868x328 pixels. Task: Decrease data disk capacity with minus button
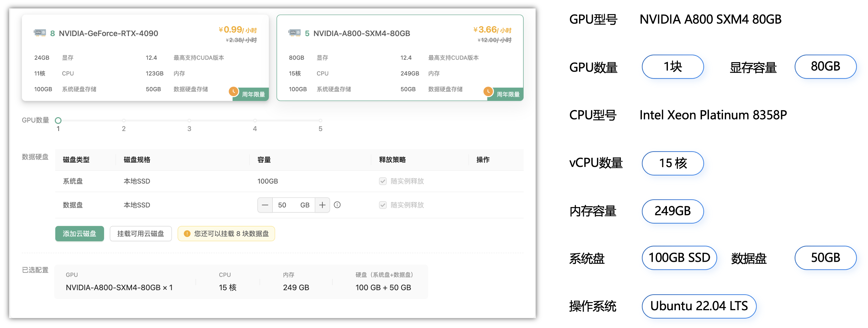pos(265,205)
